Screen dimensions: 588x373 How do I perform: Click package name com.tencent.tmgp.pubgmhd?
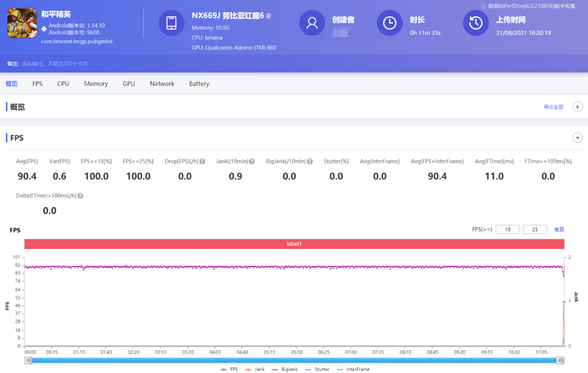[77, 41]
